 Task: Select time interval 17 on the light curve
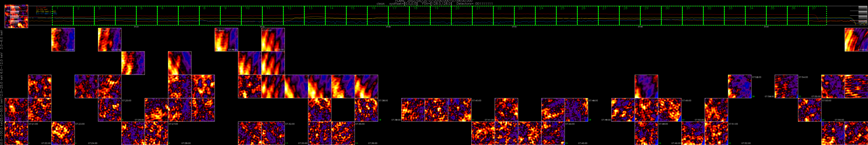pos(399,16)
